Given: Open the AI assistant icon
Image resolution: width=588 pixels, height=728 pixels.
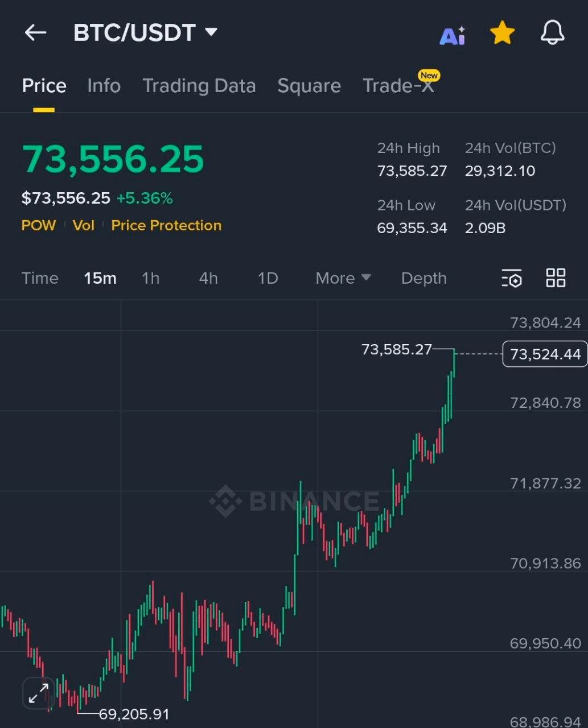Looking at the screenshot, I should pos(453,35).
